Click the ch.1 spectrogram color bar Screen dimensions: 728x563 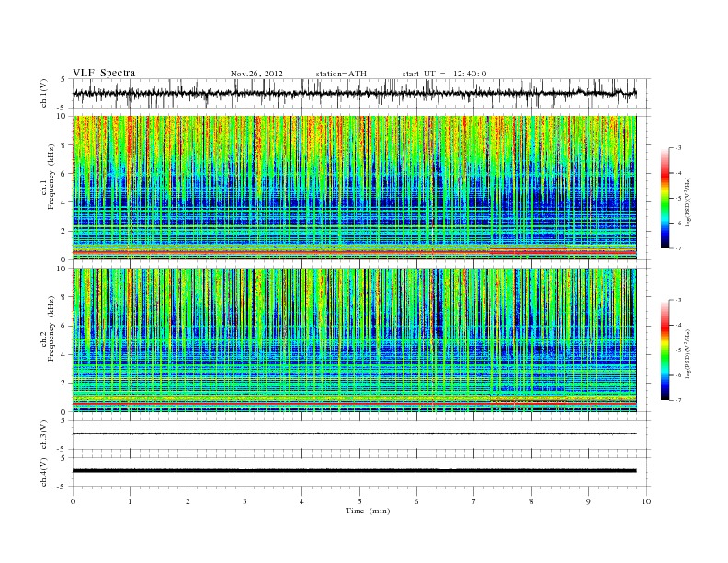[x=665, y=199]
